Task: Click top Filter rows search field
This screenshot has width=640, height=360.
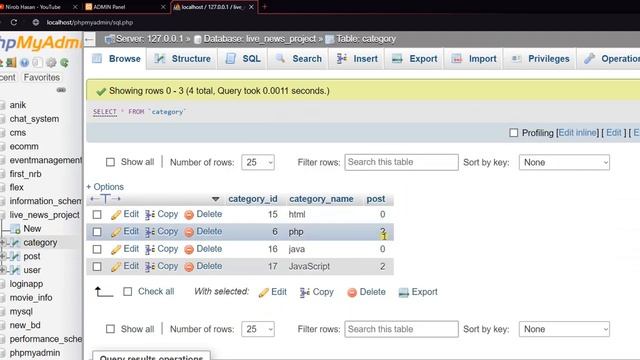Action: coord(401,162)
